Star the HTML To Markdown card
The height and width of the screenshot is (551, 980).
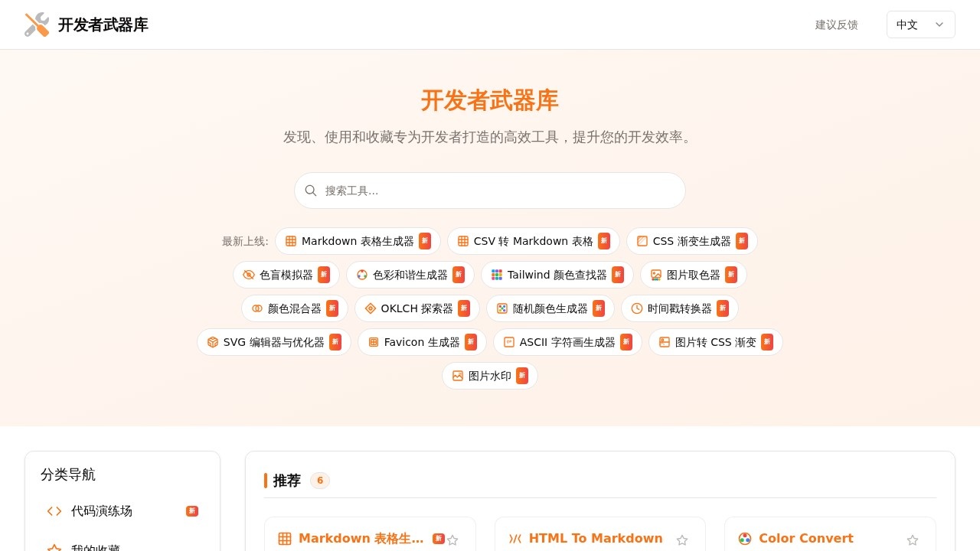tap(682, 540)
